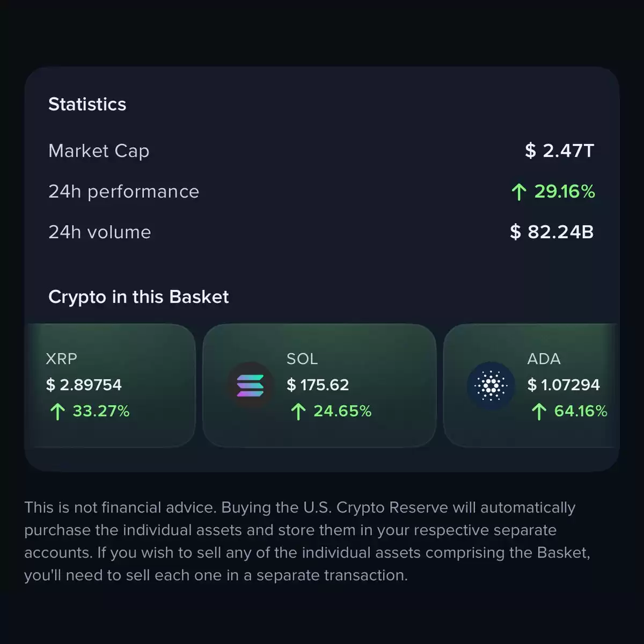Tap the 24h performance 29.16% figure

[565, 192]
